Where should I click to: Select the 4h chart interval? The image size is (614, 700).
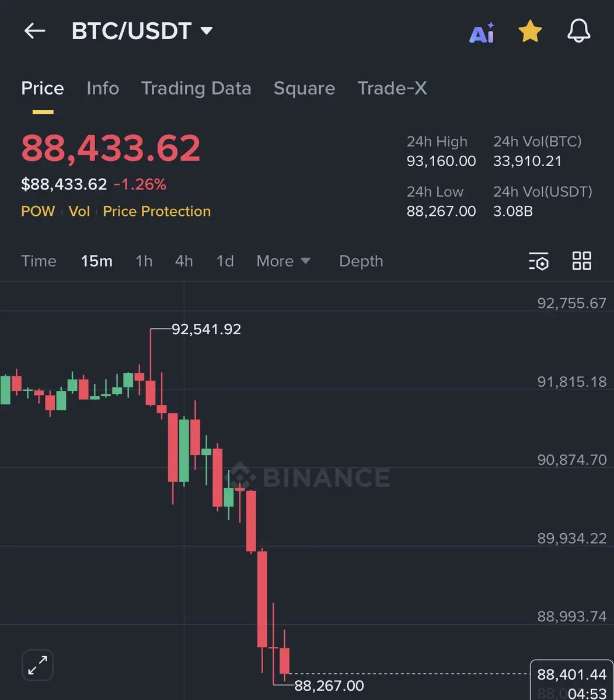tap(184, 261)
